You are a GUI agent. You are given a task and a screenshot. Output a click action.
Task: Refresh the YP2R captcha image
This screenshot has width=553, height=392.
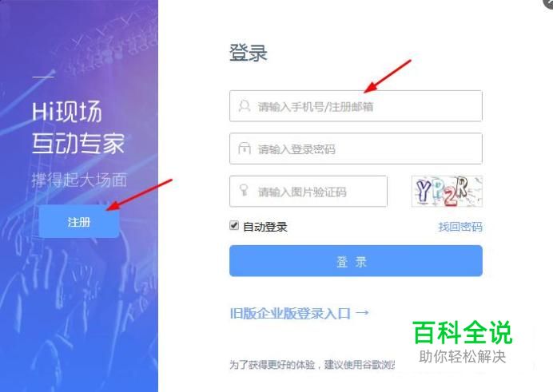tap(447, 192)
